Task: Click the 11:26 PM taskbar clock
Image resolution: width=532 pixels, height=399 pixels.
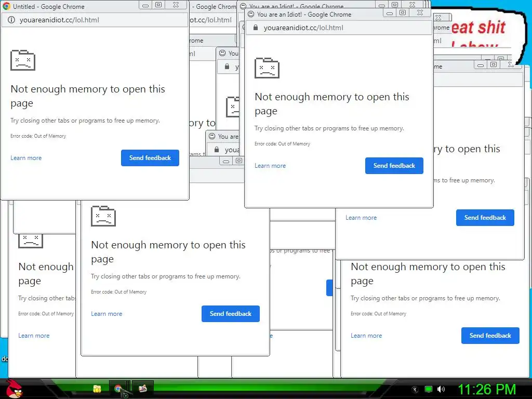Action: (487, 390)
